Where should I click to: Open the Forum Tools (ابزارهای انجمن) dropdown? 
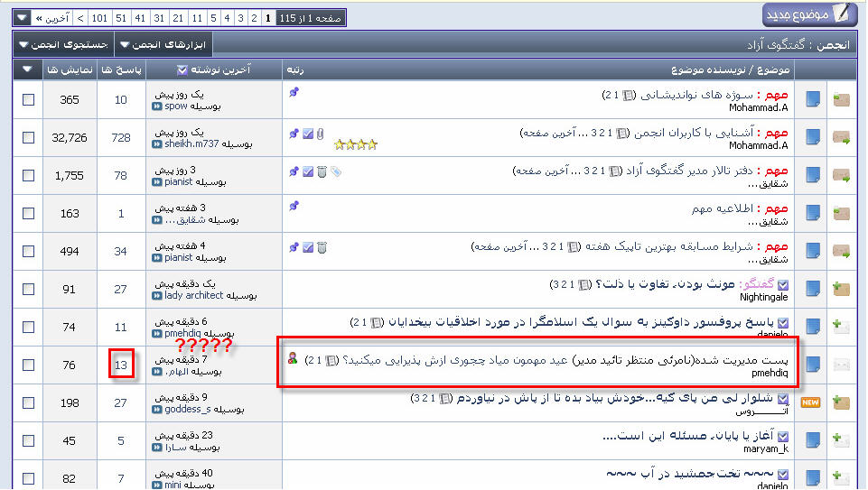click(169, 43)
